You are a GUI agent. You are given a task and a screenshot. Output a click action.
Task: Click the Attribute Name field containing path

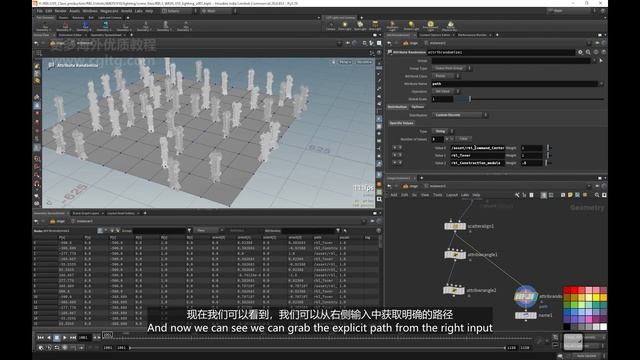click(x=515, y=84)
